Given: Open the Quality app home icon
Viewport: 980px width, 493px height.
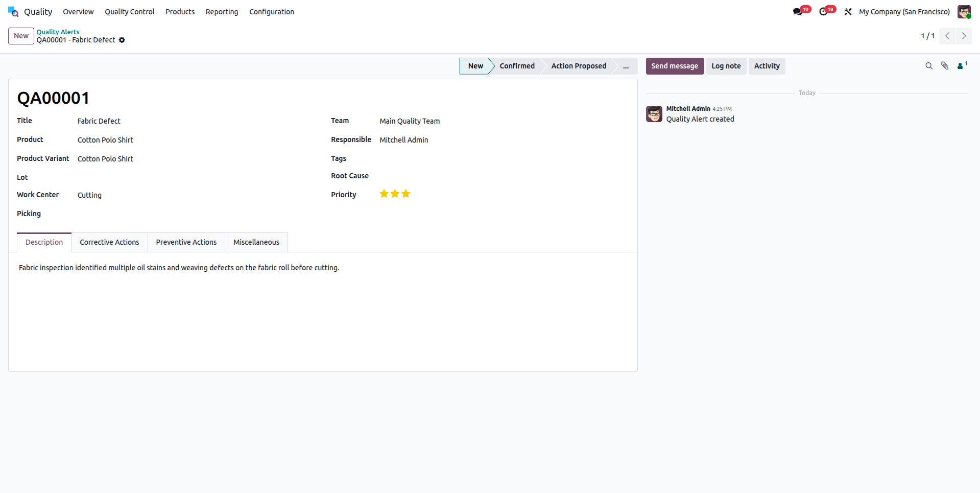Looking at the screenshot, I should (13, 12).
